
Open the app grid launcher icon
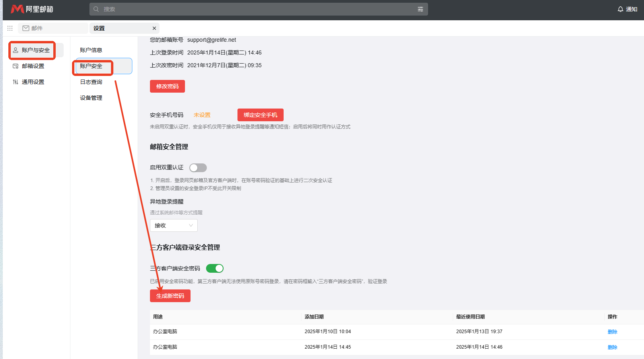[x=10, y=28]
